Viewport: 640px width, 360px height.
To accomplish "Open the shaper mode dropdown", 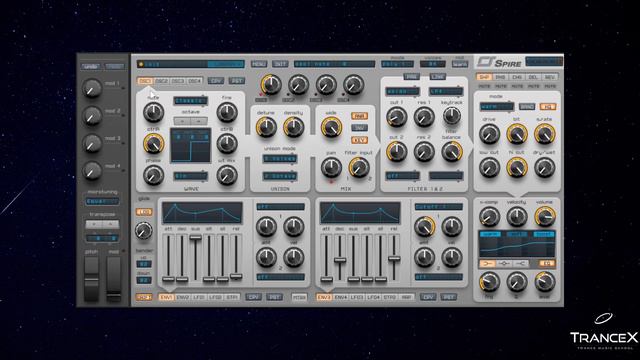I will pyautogui.click(x=497, y=107).
